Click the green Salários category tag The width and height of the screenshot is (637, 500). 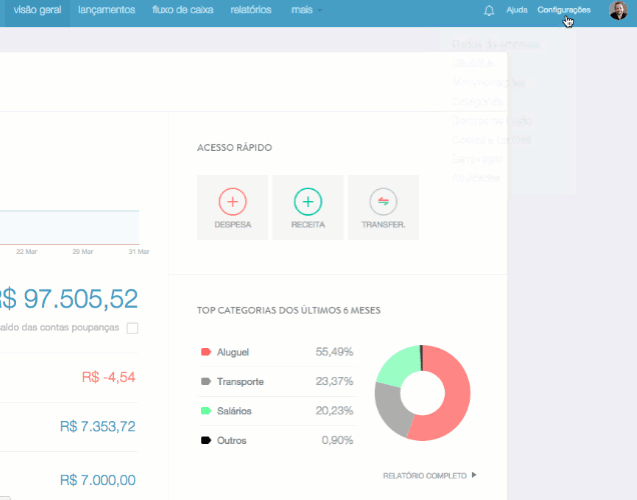click(206, 411)
